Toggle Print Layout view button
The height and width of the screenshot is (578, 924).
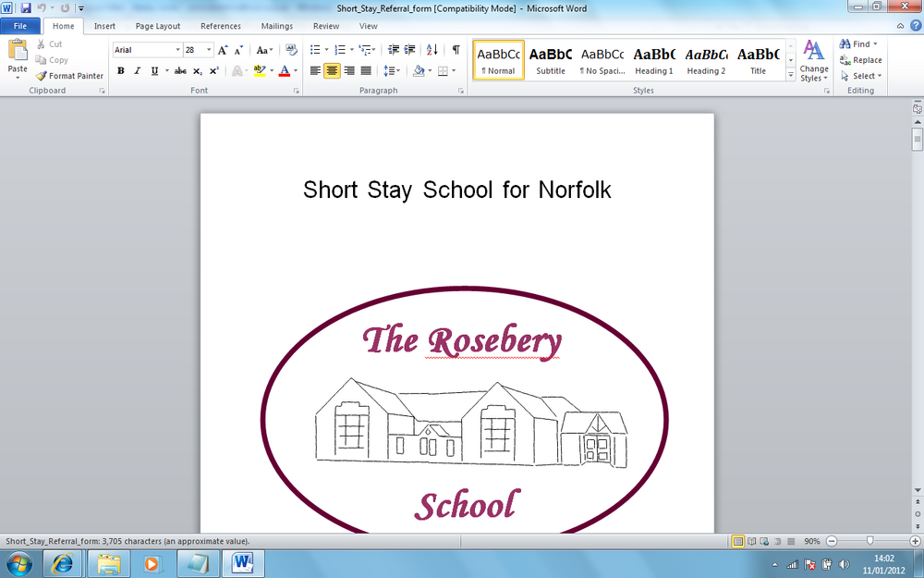click(737, 541)
